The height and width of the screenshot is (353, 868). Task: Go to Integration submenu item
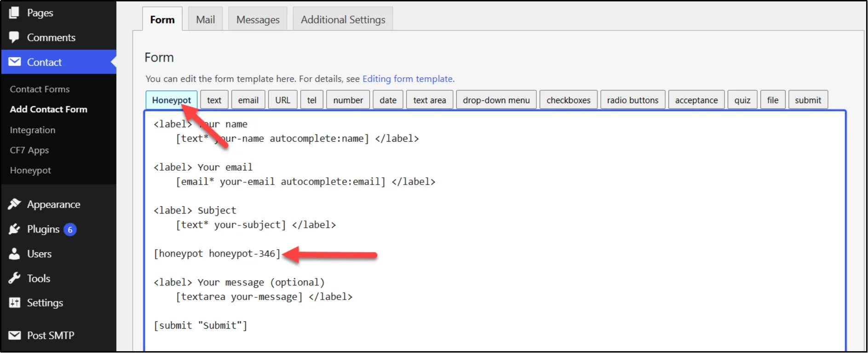click(33, 130)
